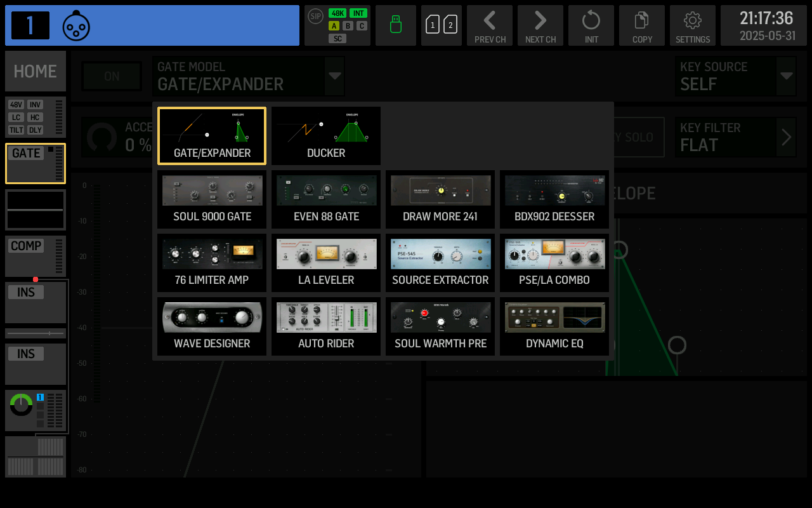Viewport: 812px width, 508px height.
Task: Go to previous channel with left arrow
Action: 490,25
